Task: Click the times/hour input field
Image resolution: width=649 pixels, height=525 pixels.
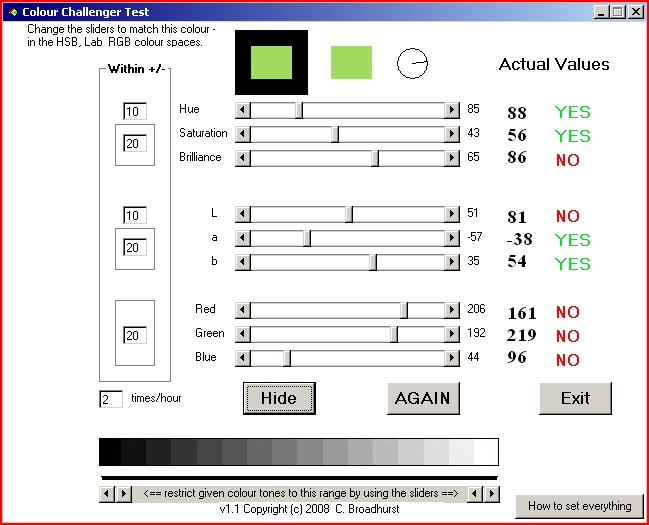Action: tap(110, 399)
